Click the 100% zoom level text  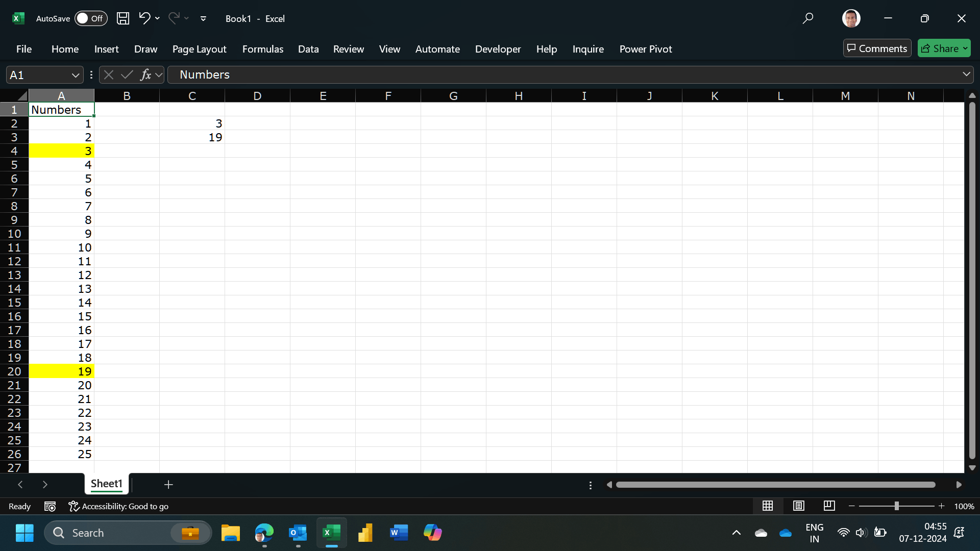[964, 506]
